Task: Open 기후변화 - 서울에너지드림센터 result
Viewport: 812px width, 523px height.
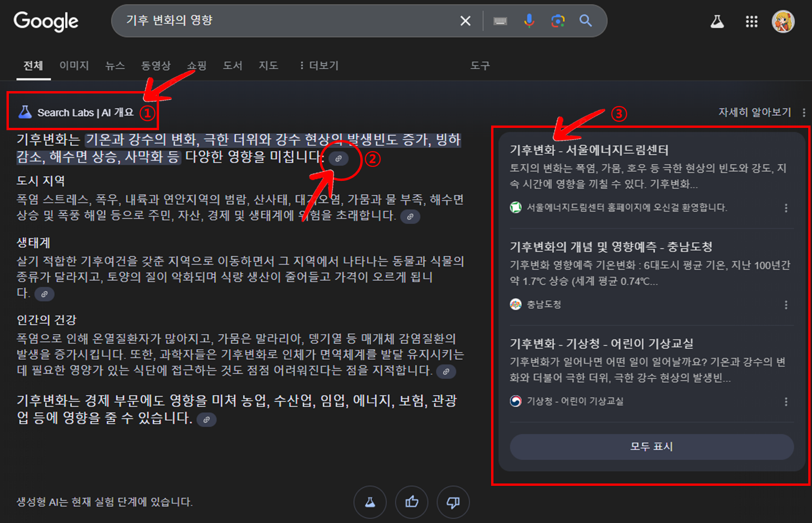Action: click(589, 150)
